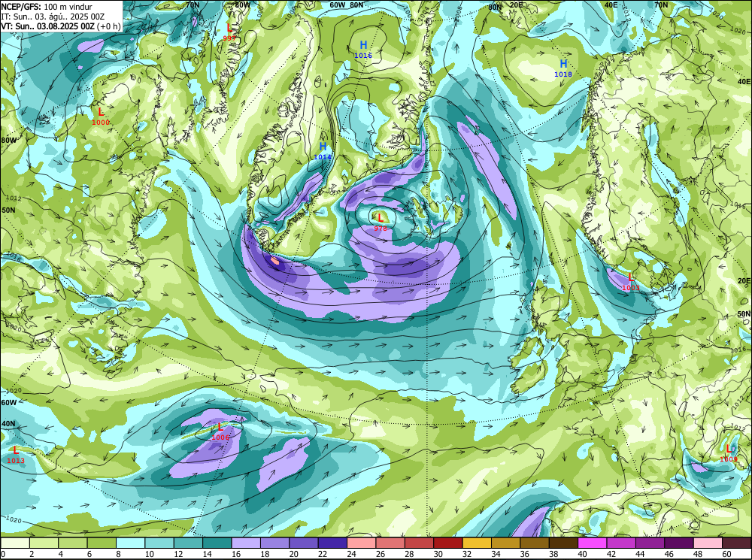Pick the 42–44 magenta-purple legend swatch
The image size is (752, 560).
(622, 543)
